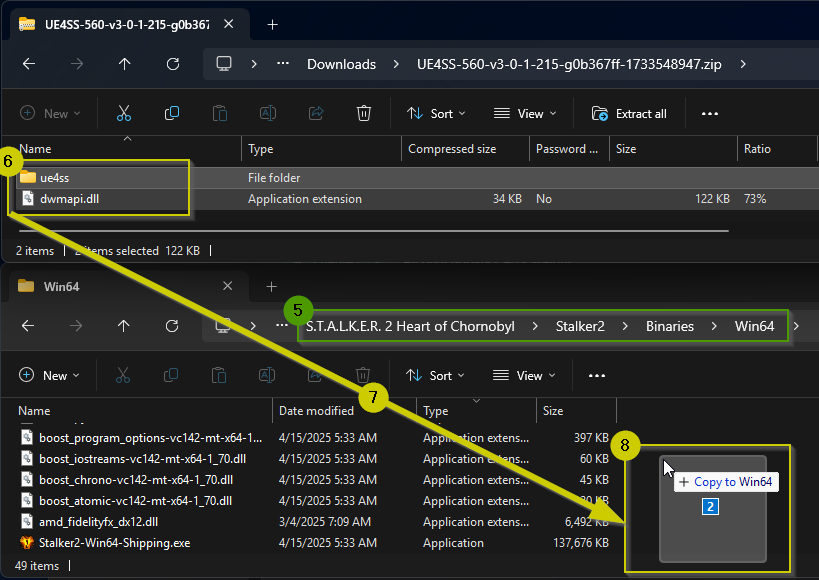Show hidden breadcrumb ellipsis in zip window address bar

pyautogui.click(x=283, y=64)
